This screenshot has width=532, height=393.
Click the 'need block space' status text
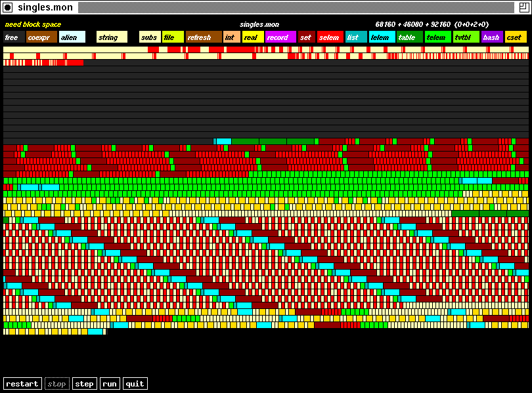[33, 24]
